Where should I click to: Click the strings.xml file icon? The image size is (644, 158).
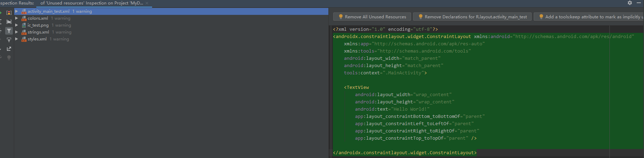point(24,32)
